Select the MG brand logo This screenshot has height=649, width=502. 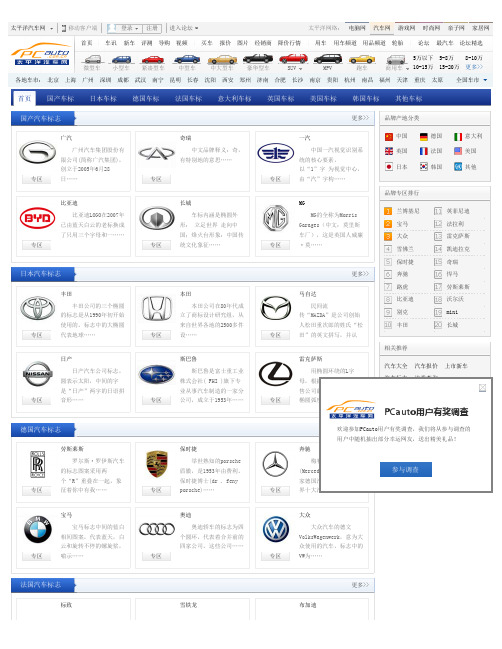pyautogui.click(x=276, y=218)
